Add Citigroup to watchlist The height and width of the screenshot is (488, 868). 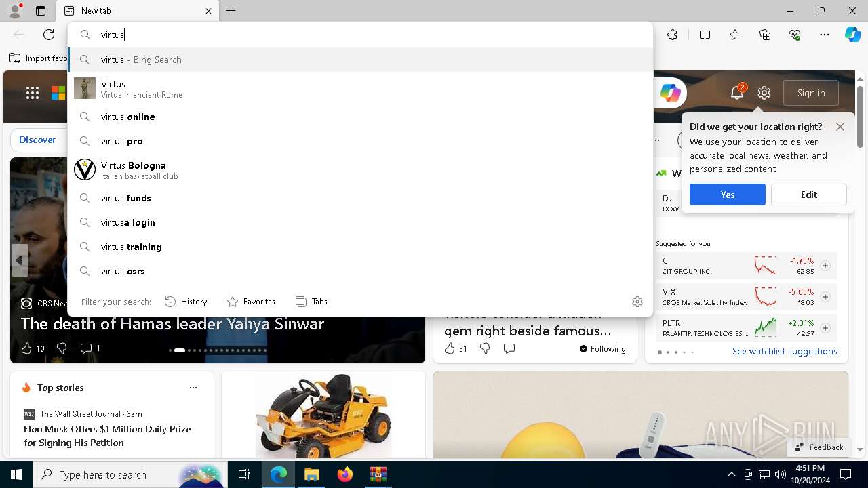coord(825,266)
